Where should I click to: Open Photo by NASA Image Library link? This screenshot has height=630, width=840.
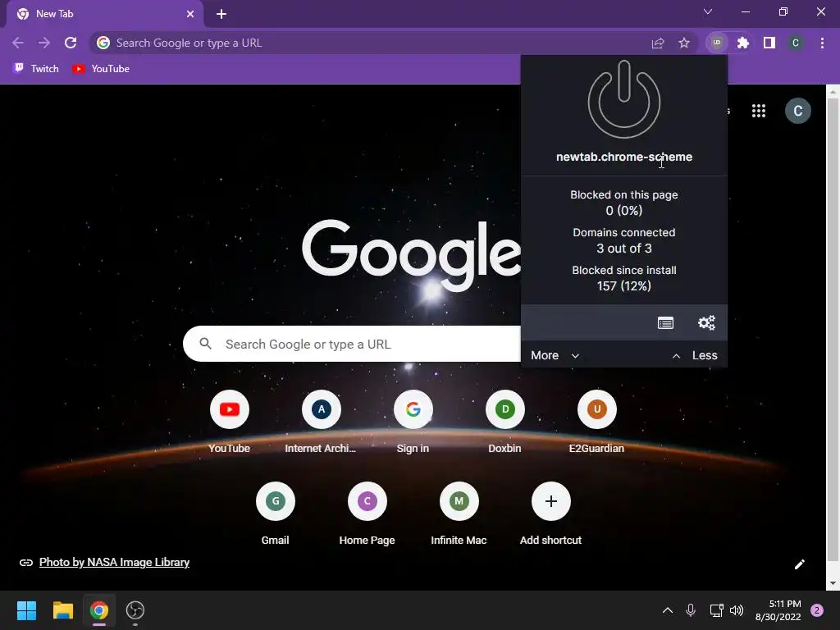(114, 563)
